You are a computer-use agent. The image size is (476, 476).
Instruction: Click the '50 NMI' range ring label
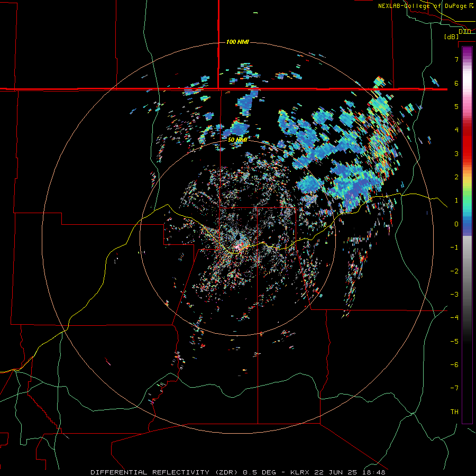pos(237,140)
